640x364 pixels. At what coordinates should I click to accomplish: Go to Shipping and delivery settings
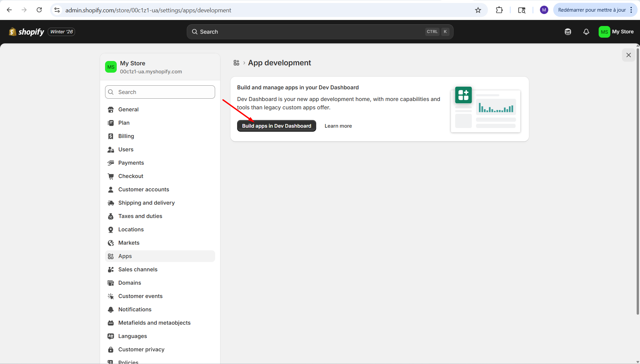click(x=146, y=203)
